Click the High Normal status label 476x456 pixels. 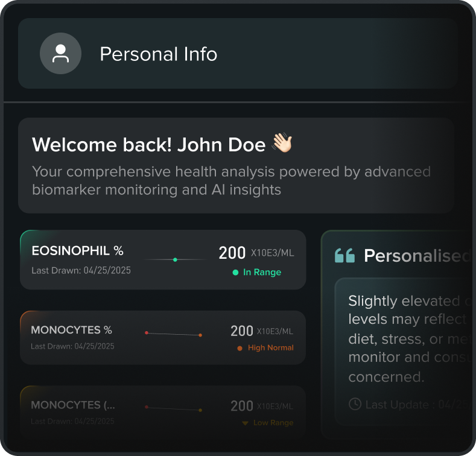(x=270, y=348)
